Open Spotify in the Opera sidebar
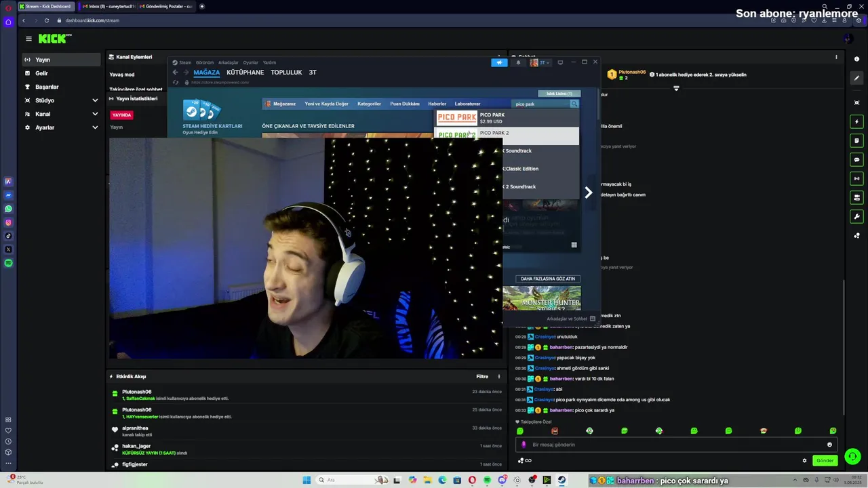 (8, 263)
